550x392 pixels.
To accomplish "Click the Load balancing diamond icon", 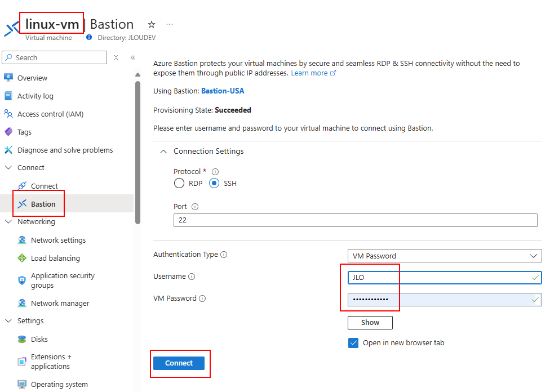I will click(x=22, y=258).
